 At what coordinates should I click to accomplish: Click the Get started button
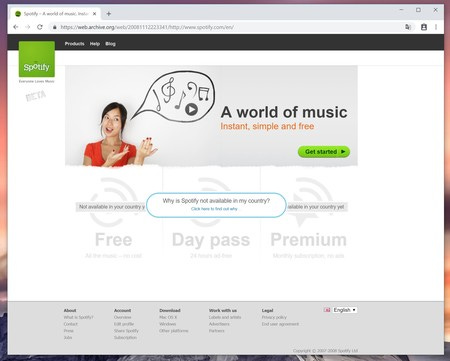[x=324, y=152]
